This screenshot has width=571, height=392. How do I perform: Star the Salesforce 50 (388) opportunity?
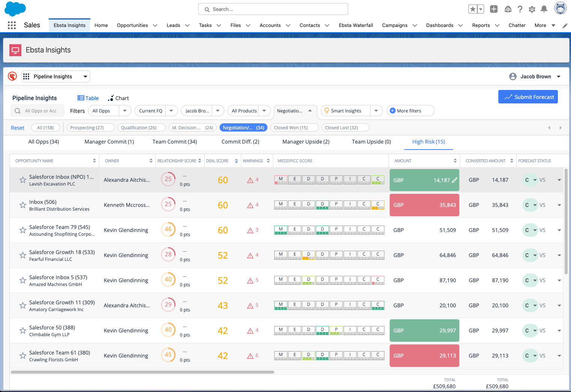(x=22, y=331)
